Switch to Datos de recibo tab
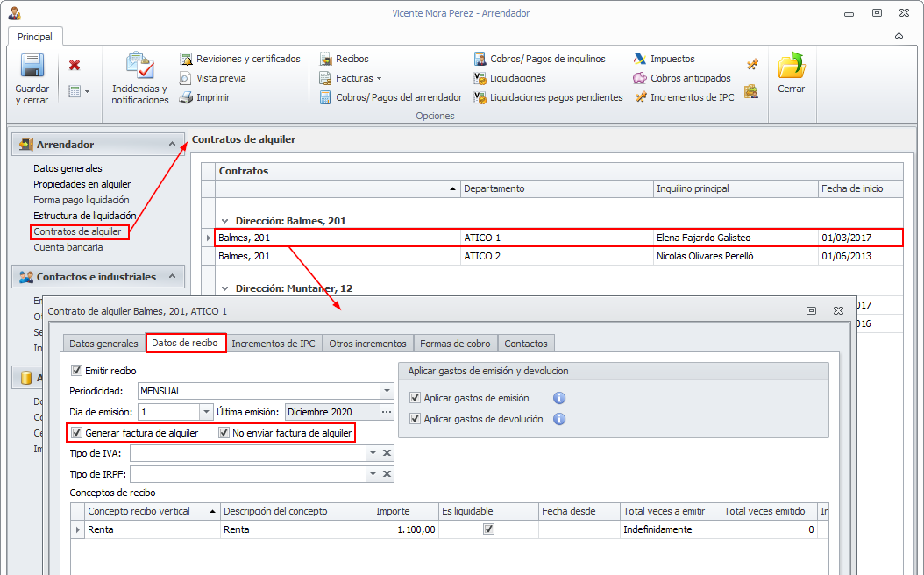The width and height of the screenshot is (924, 575). click(x=185, y=343)
